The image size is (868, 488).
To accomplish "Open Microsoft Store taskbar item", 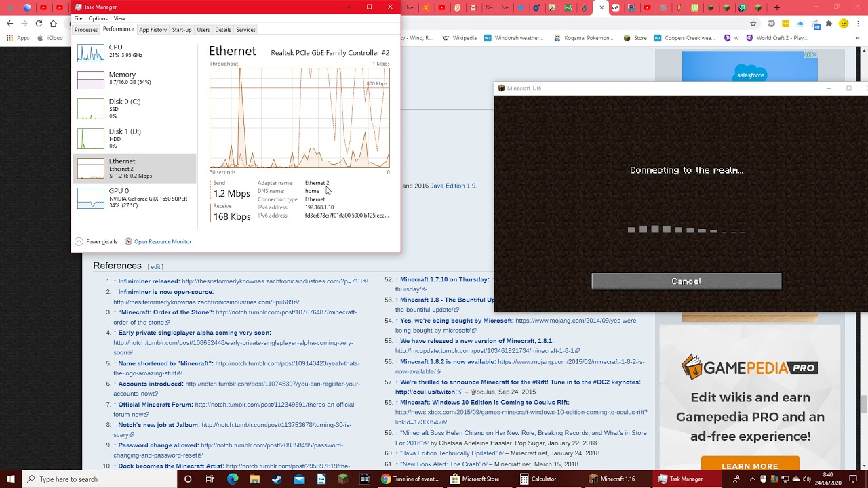I will (479, 479).
